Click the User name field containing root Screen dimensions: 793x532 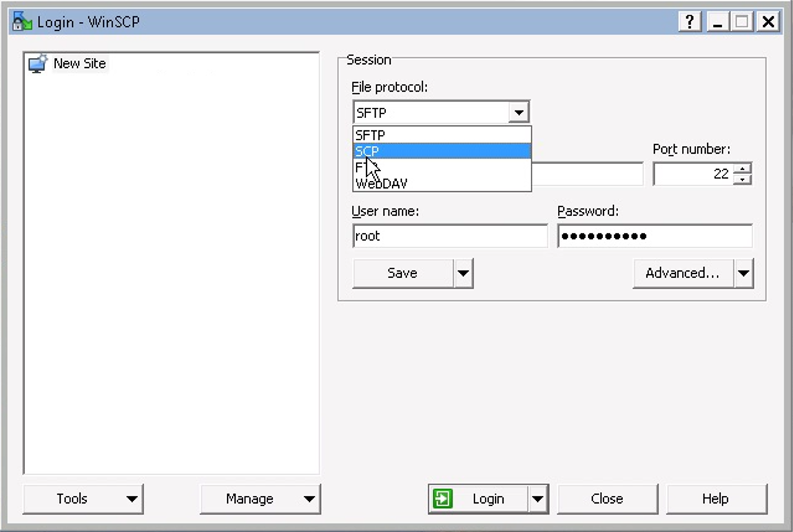[x=449, y=236]
